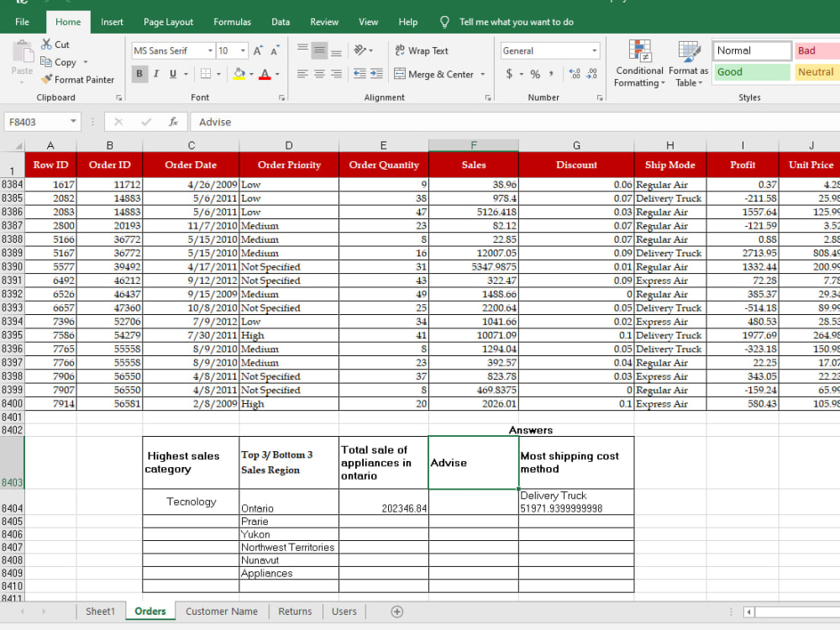Toggle Underline formatting

[172, 74]
